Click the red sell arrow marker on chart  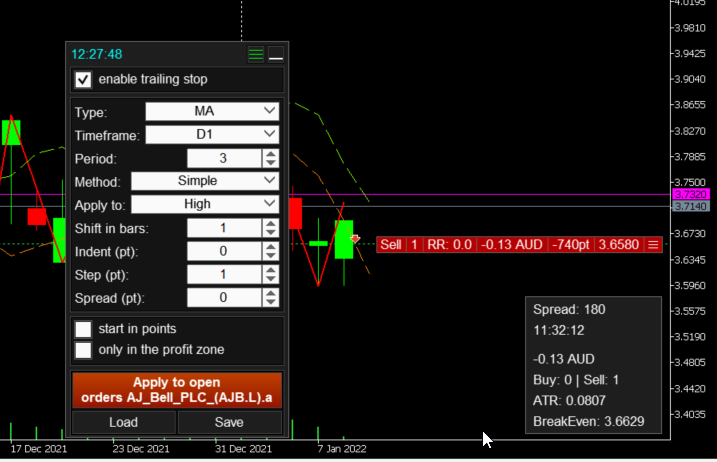click(x=355, y=239)
